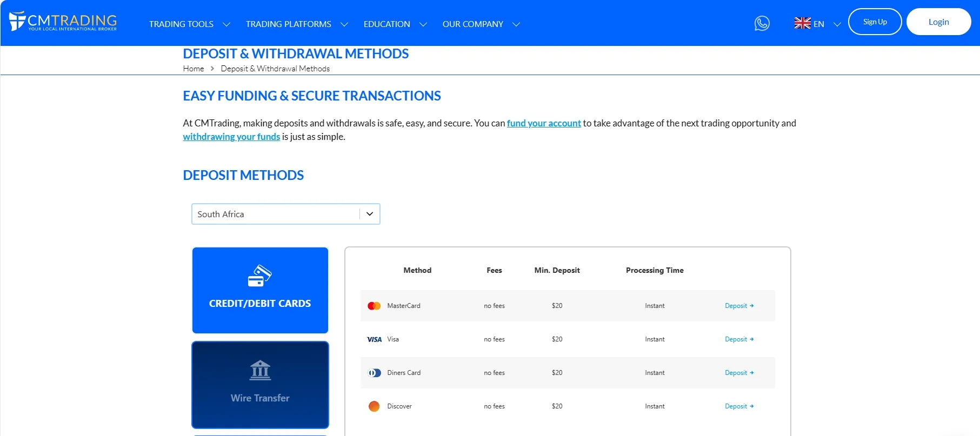Open WhatsApp chat icon
The height and width of the screenshot is (436, 980).
tap(762, 23)
